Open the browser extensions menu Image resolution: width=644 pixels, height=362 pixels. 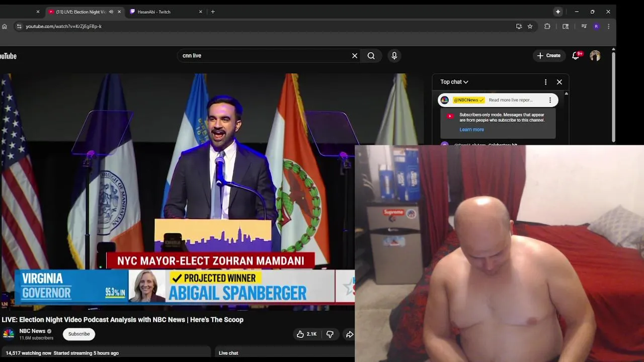click(x=547, y=26)
